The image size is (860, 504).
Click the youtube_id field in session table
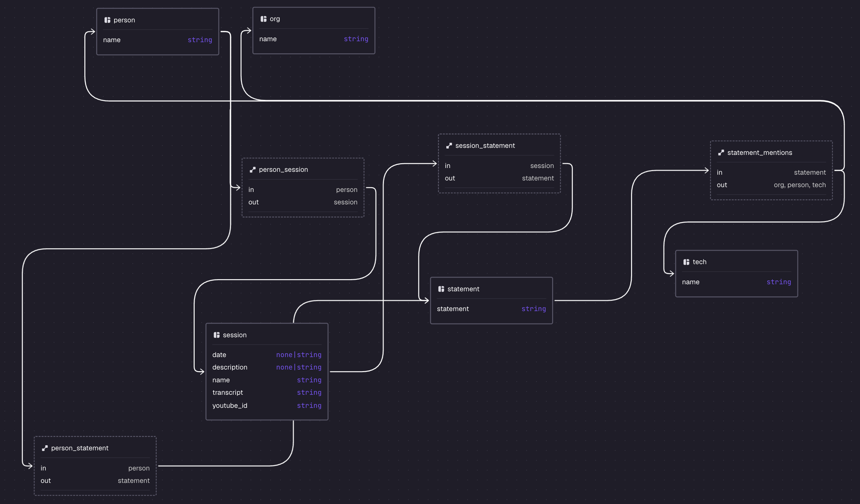point(267,405)
